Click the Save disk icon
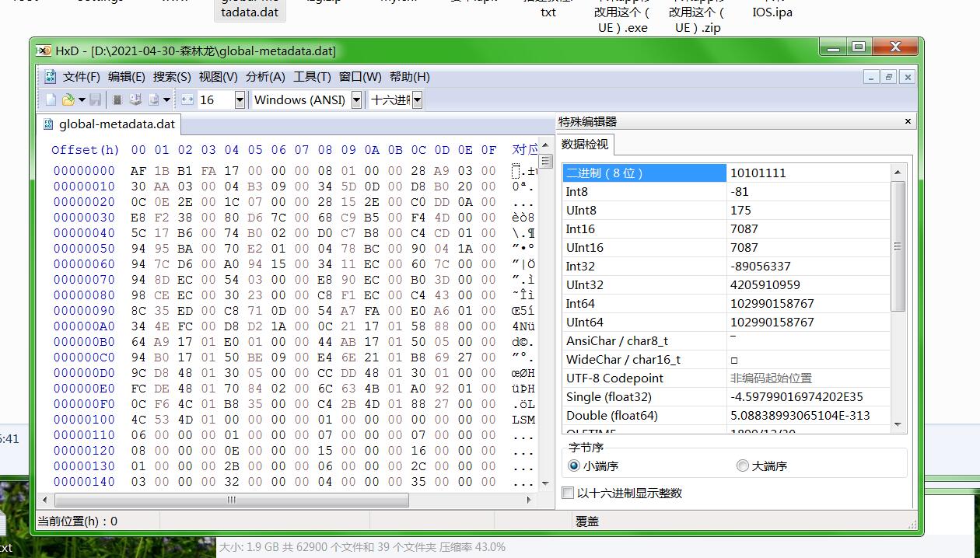Screen dimensions: 980x558 coord(95,99)
